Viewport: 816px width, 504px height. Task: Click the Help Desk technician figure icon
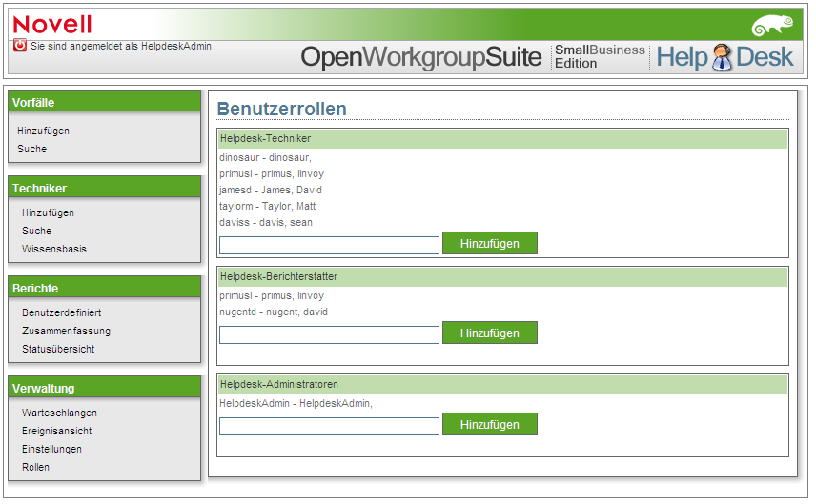pos(722,57)
